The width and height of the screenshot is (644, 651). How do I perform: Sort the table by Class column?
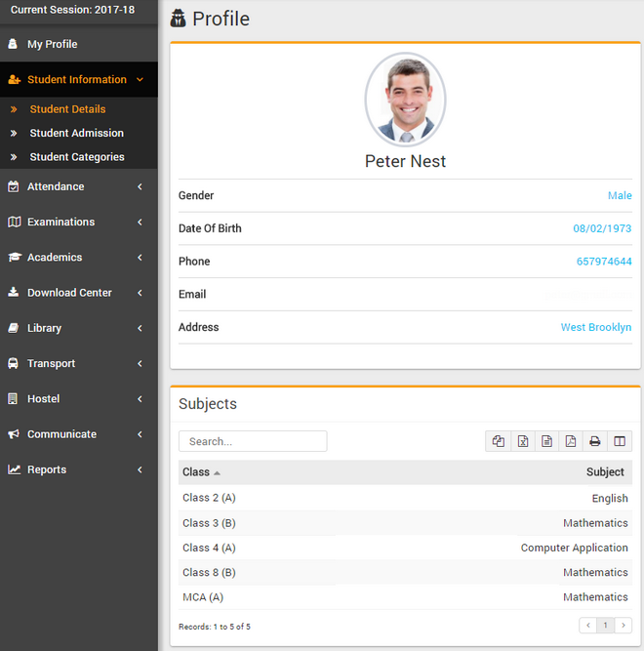pos(196,472)
